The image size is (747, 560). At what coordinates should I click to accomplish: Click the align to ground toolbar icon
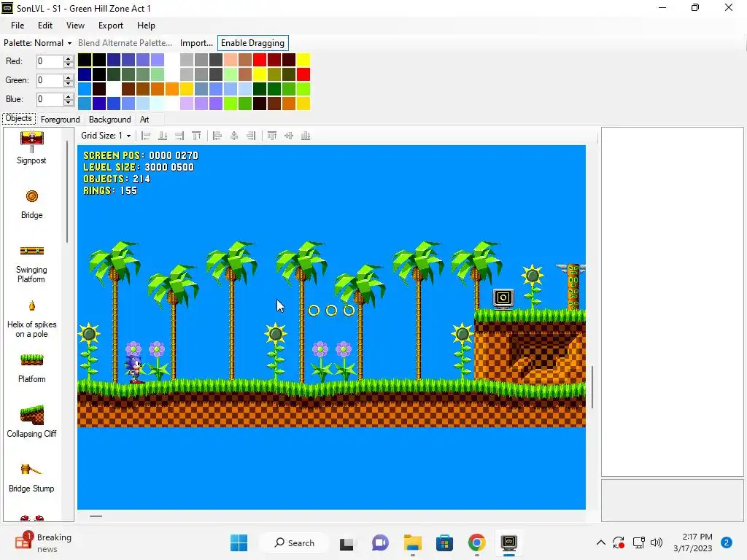(x=163, y=136)
